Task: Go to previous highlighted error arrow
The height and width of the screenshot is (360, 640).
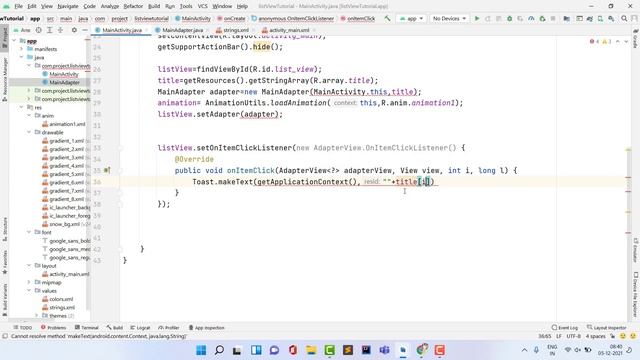Action: [x=618, y=41]
